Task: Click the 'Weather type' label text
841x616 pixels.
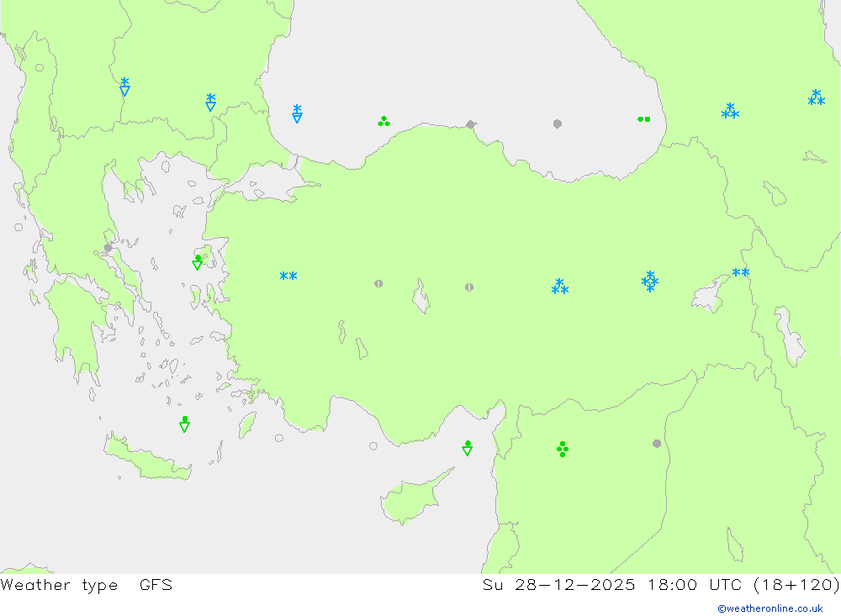Action: click(x=59, y=585)
